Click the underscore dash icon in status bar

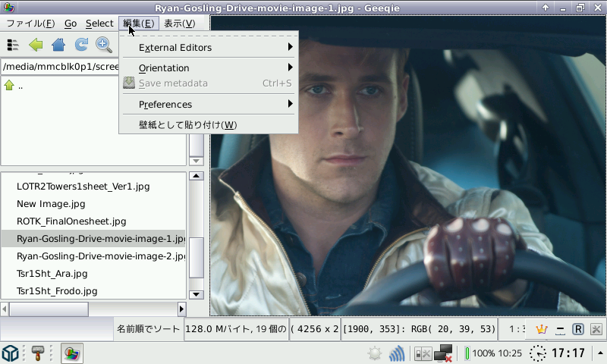point(560,329)
